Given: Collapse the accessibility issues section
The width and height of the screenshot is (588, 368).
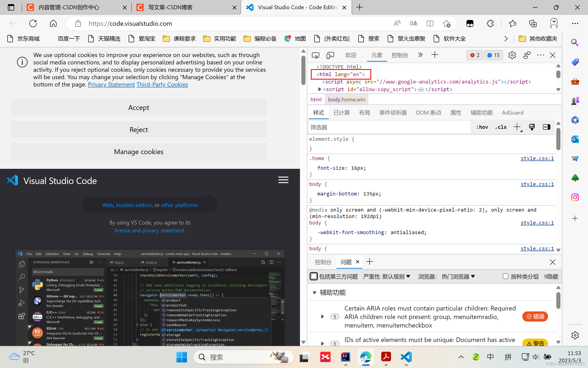Looking at the screenshot, I should [314, 293].
